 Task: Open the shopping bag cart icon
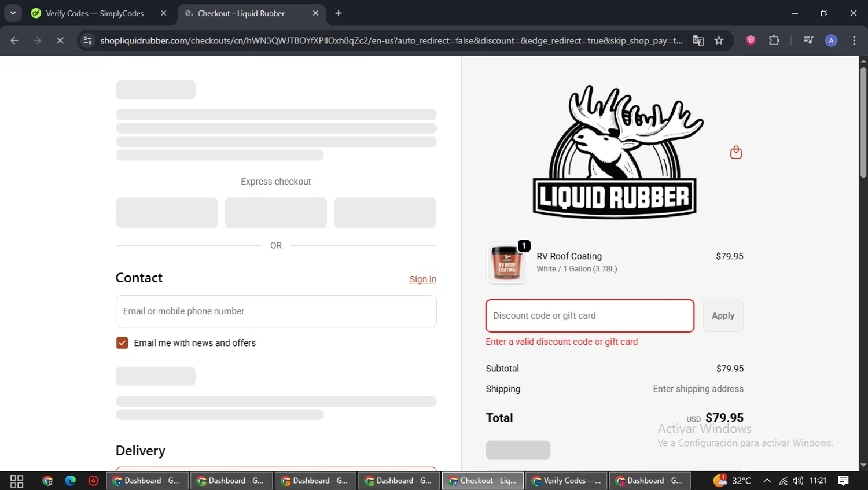point(736,152)
